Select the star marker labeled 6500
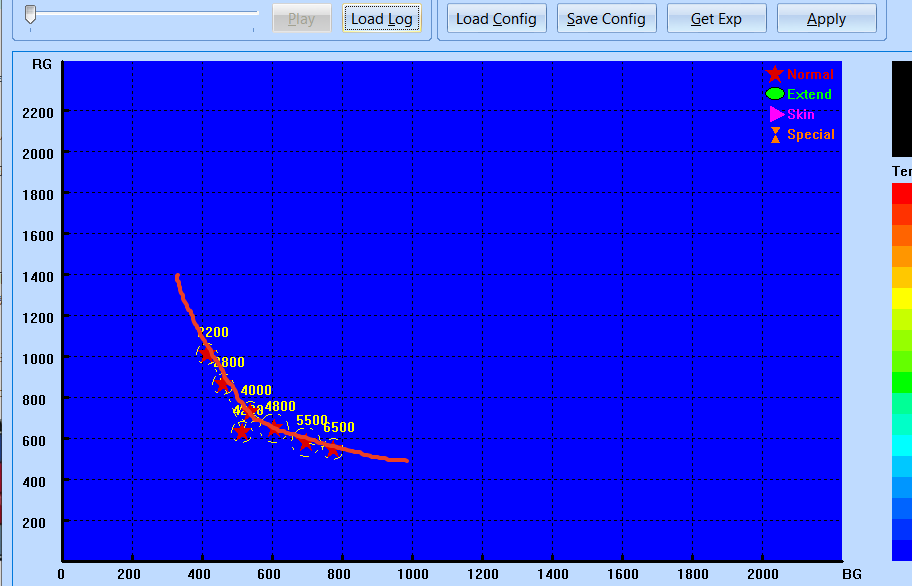The image size is (912, 586). [x=332, y=449]
